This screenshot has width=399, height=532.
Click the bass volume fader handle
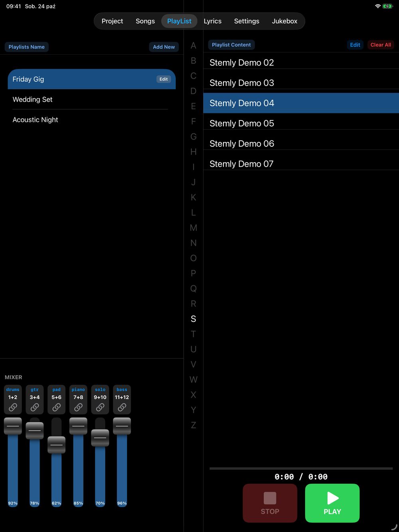(x=122, y=426)
